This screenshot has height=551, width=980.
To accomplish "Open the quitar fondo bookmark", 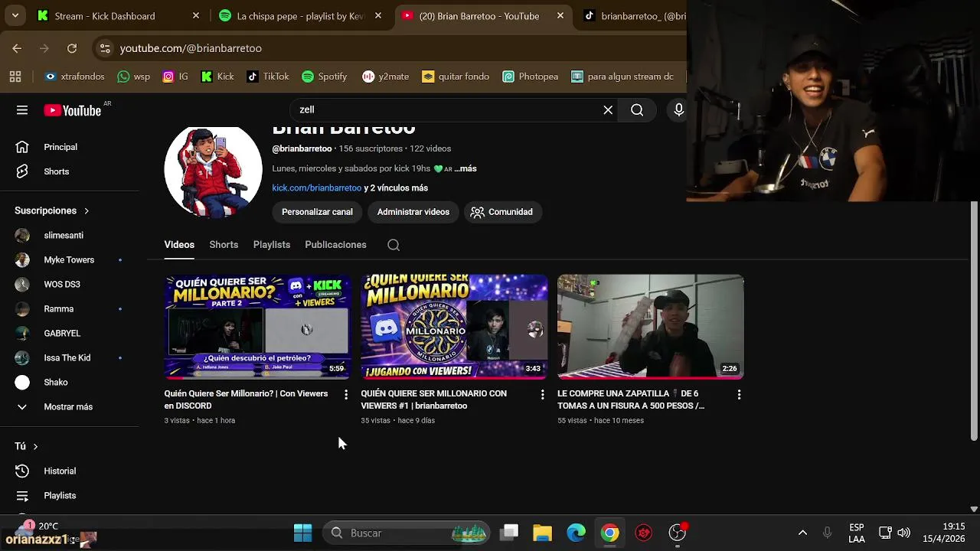I will 456,77.
